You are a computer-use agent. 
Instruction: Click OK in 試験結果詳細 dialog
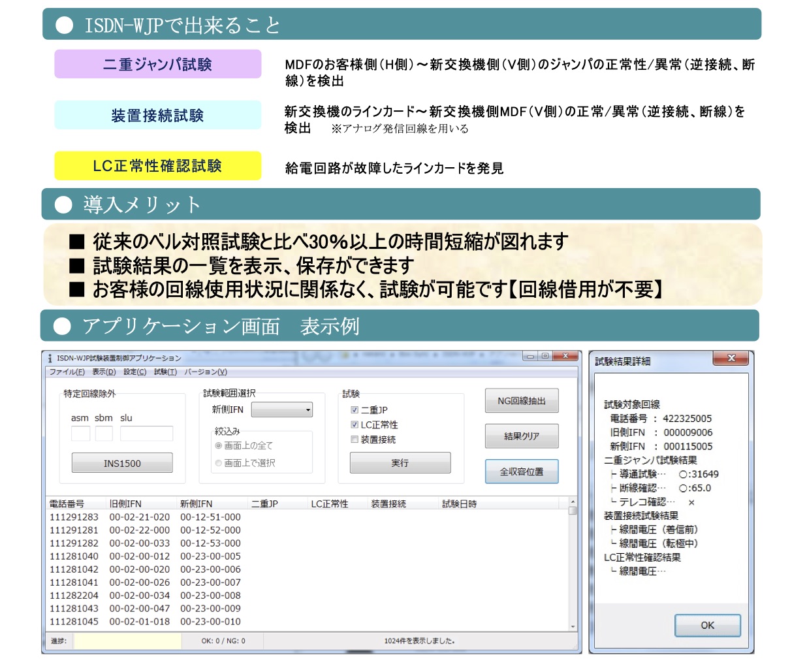708,625
